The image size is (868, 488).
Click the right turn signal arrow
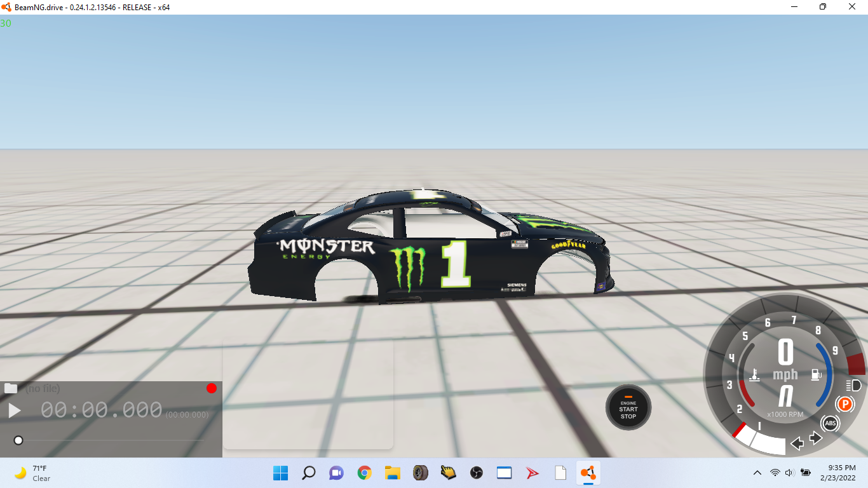point(816,438)
